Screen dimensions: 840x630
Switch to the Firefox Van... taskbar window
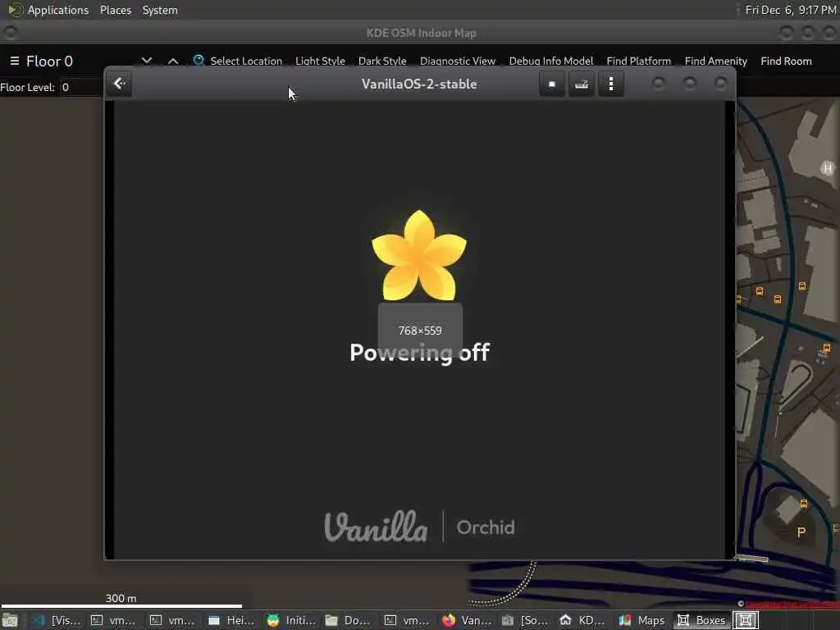(x=467, y=620)
